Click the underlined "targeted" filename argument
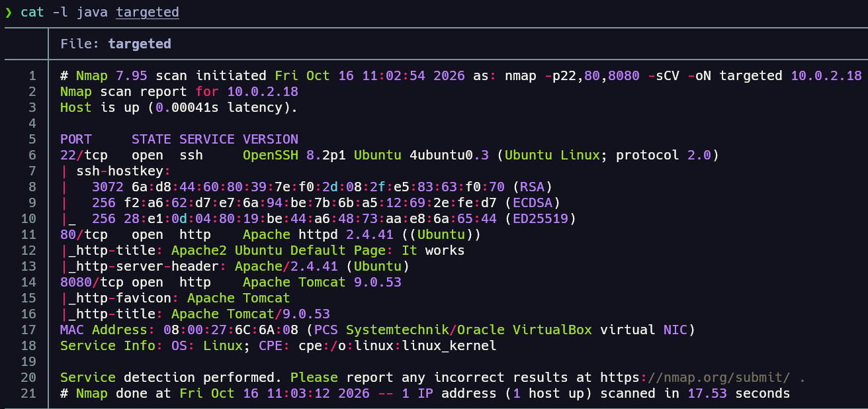Image resolution: width=868 pixels, height=409 pixels. pos(148,13)
